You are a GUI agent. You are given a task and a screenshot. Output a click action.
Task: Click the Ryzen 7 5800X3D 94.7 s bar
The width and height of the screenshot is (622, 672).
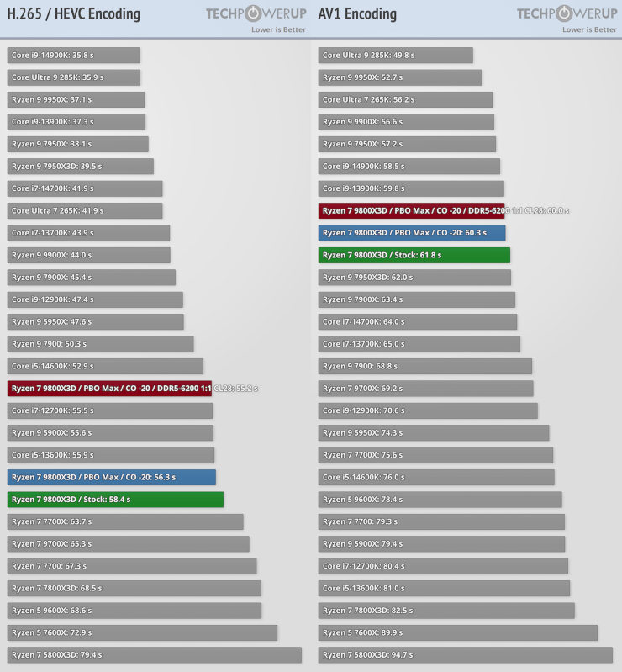[465, 654]
